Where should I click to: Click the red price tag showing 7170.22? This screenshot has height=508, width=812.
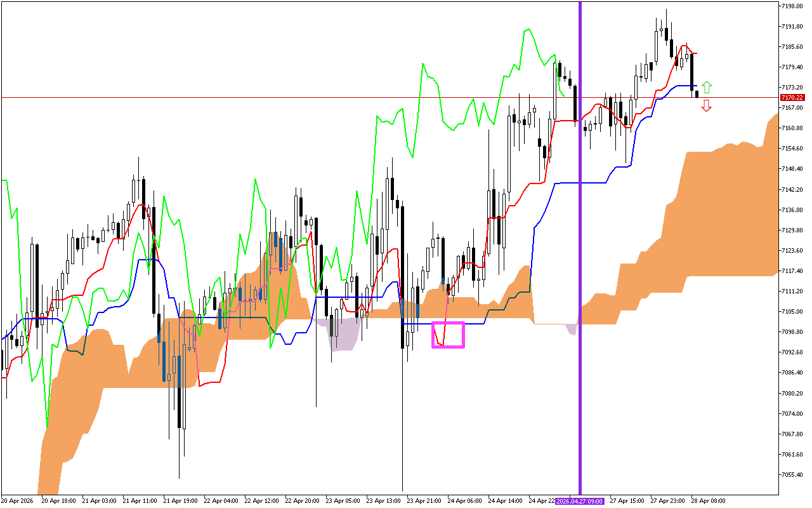[793, 98]
